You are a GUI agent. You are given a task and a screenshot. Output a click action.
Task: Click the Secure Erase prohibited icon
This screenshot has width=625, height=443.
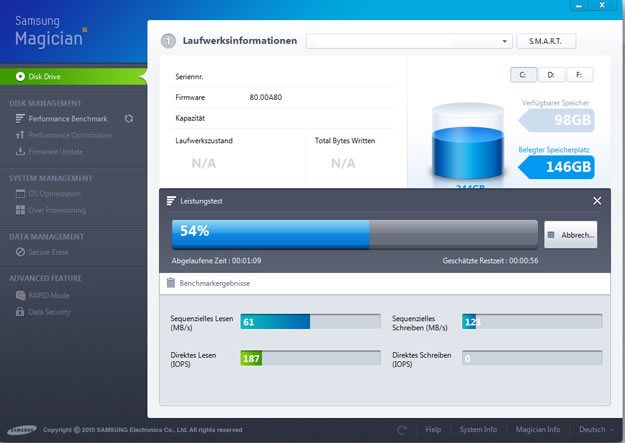[x=20, y=252]
